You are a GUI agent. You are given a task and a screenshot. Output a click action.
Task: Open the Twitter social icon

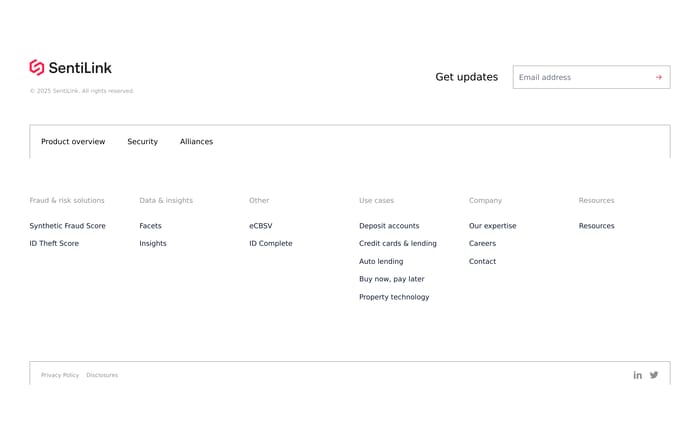tap(654, 375)
